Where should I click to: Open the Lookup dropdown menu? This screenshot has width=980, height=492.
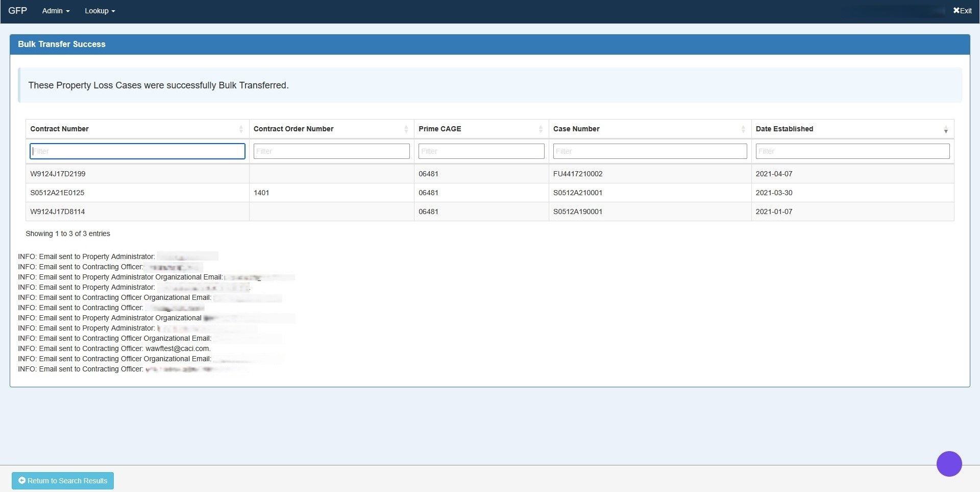(x=99, y=10)
